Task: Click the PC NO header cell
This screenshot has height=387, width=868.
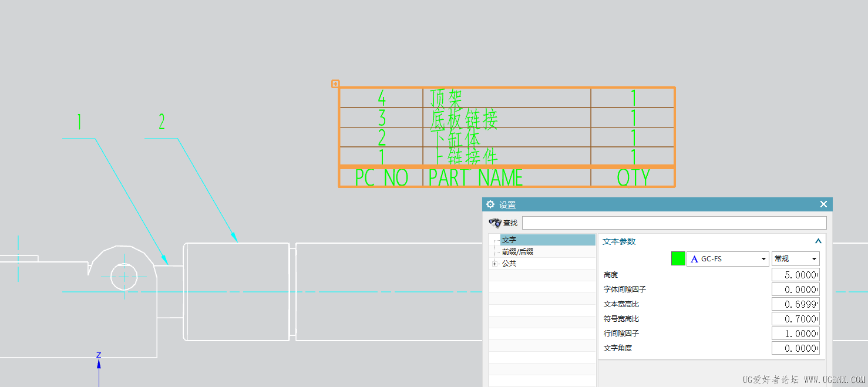Action: pos(381,177)
